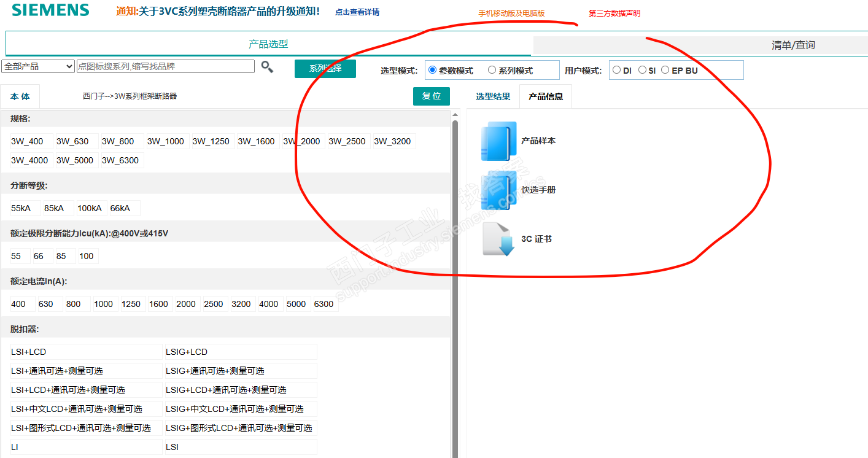Select the 3W_2500 specification

(347, 141)
